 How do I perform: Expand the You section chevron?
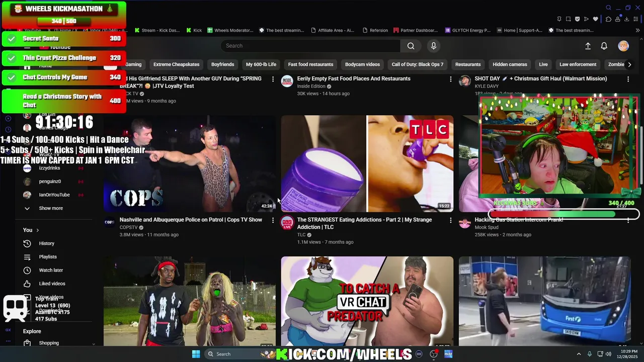(x=38, y=230)
